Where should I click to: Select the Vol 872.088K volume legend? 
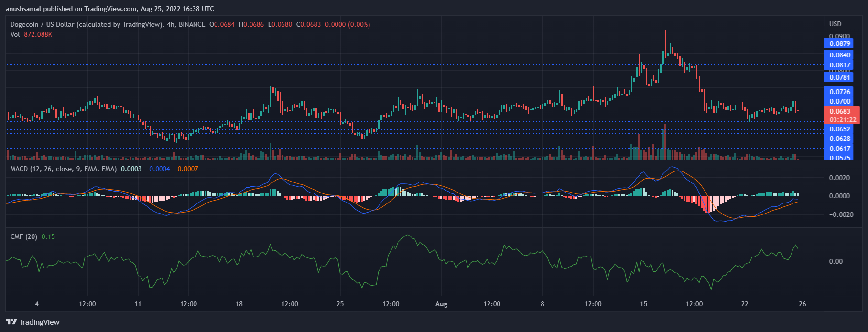coord(31,34)
